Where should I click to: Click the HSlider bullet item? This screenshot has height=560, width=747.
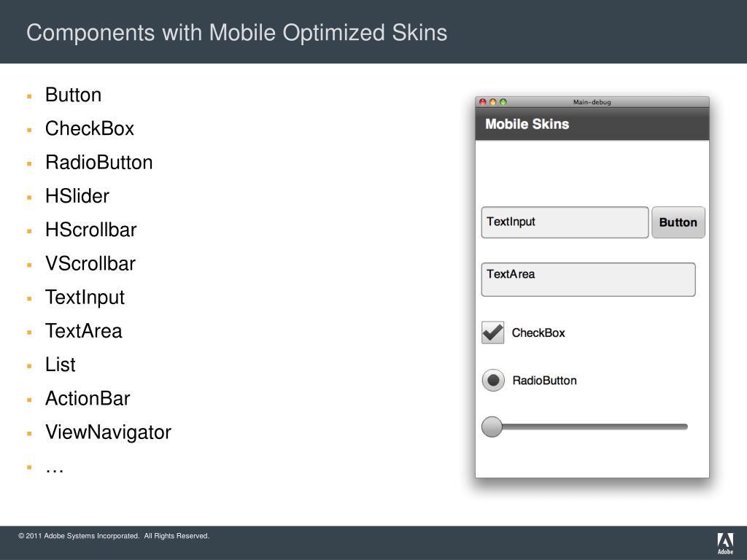[77, 196]
